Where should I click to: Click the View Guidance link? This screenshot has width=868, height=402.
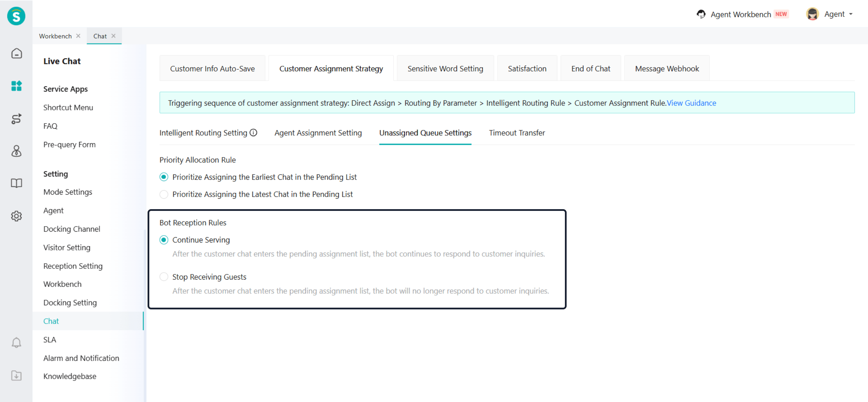pyautogui.click(x=691, y=103)
